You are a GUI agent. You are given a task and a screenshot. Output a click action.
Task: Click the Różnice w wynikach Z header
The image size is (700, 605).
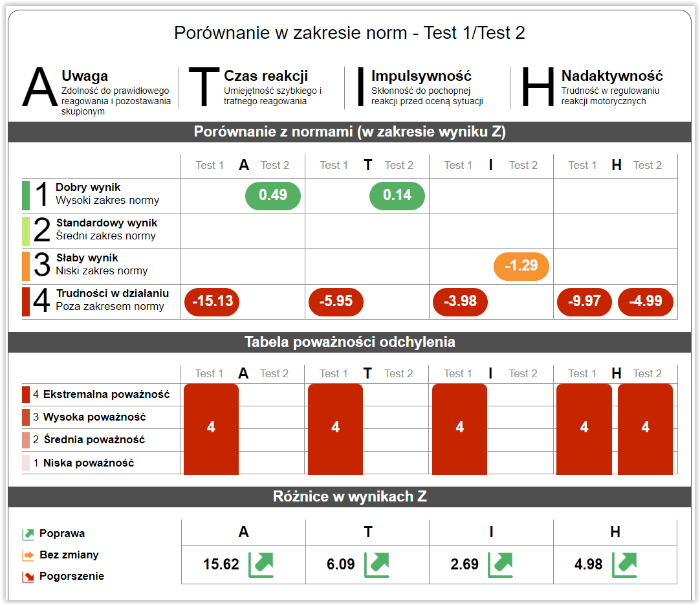coord(349,497)
